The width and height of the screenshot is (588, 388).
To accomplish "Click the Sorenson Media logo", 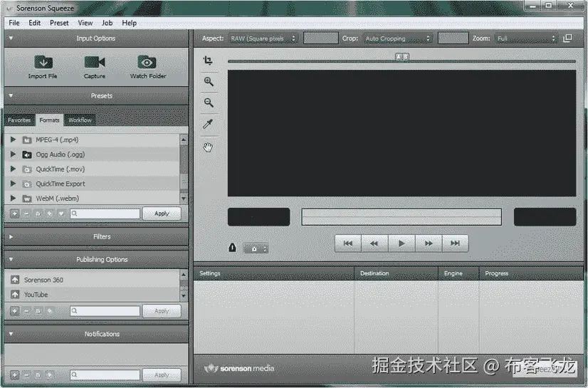I will pos(239,368).
